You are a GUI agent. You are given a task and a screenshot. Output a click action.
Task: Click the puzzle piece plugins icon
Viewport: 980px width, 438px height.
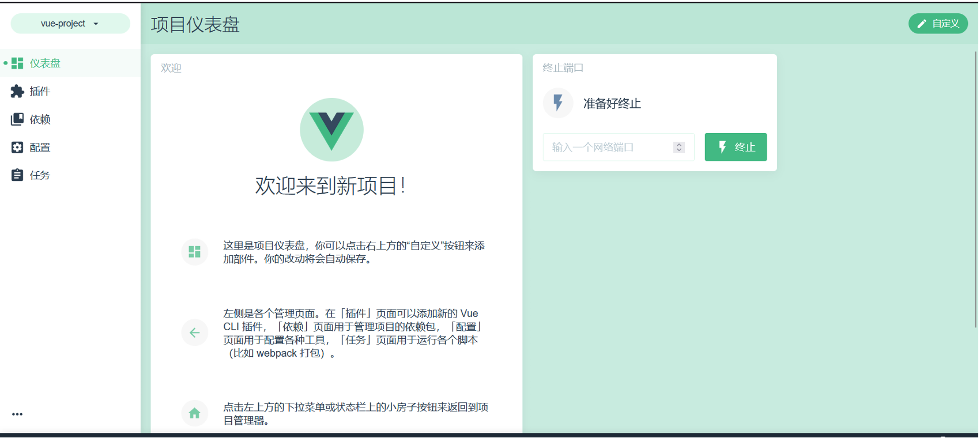click(17, 91)
